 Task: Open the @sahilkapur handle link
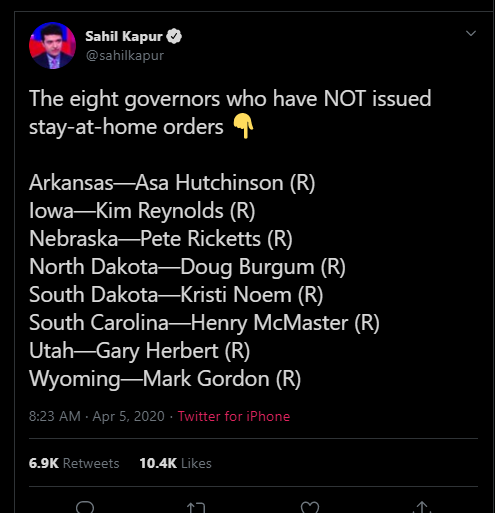(x=125, y=55)
